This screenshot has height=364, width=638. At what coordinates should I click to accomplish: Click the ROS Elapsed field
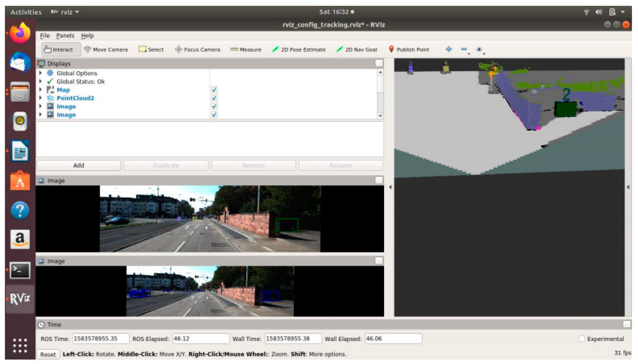[201, 338]
